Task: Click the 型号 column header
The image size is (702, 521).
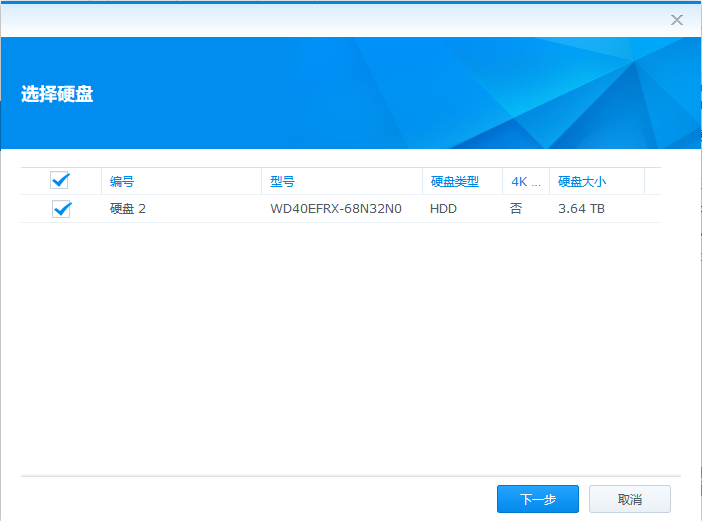Action: pyautogui.click(x=282, y=182)
